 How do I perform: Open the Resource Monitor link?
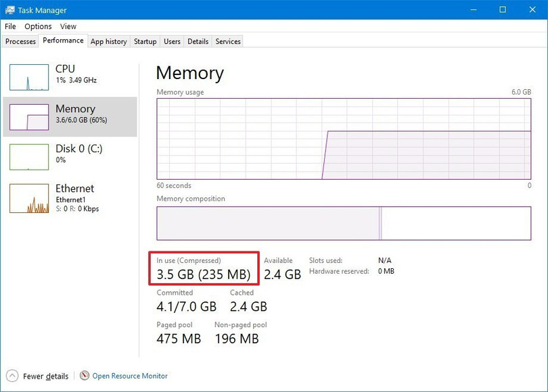[130, 376]
